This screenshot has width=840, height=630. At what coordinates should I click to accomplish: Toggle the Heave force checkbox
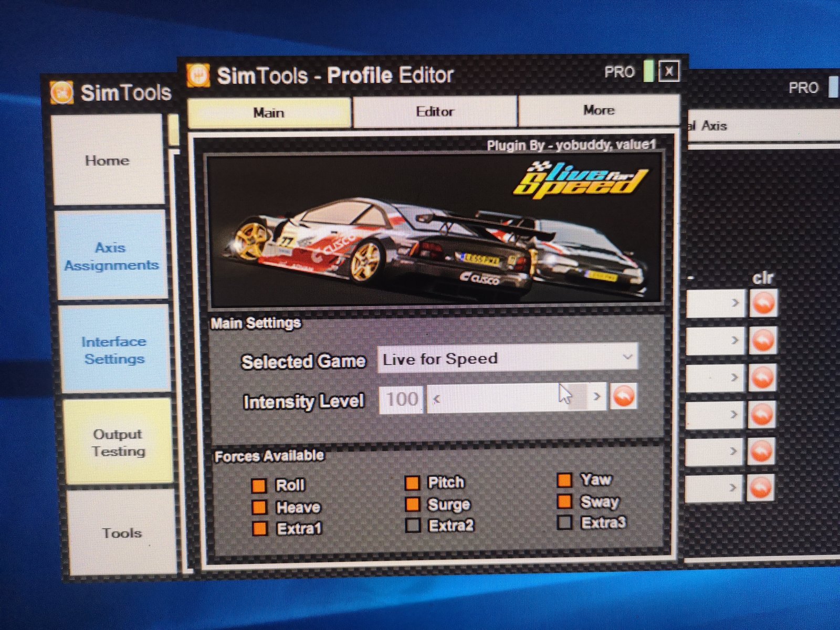pyautogui.click(x=259, y=507)
